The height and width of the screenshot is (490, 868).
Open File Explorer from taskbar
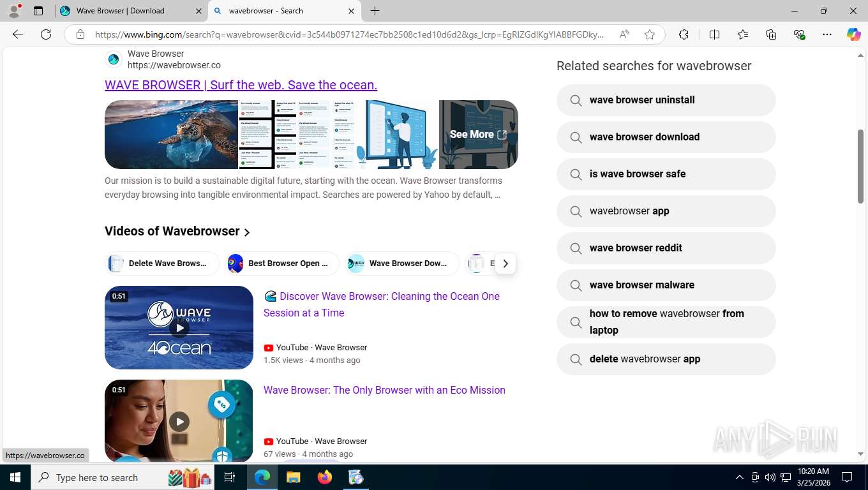(293, 477)
